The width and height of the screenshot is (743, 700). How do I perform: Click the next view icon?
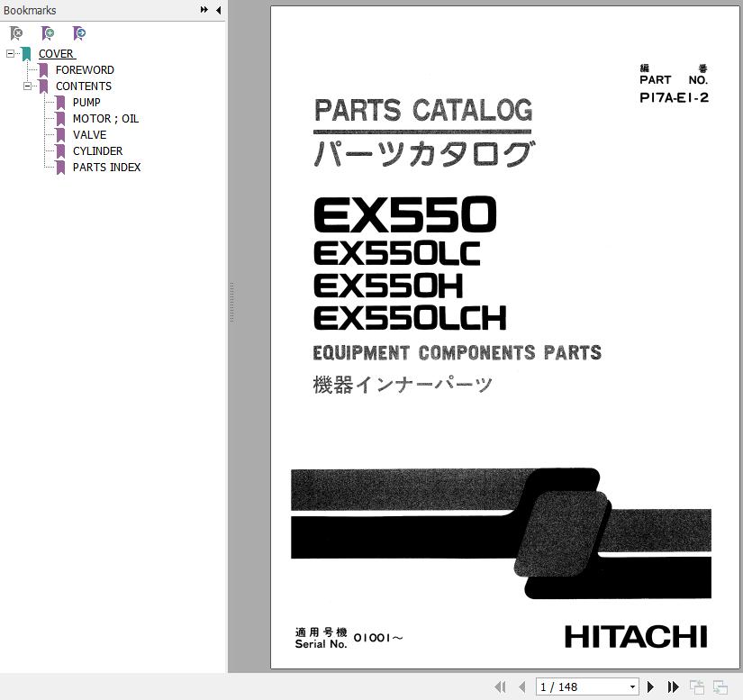720,687
